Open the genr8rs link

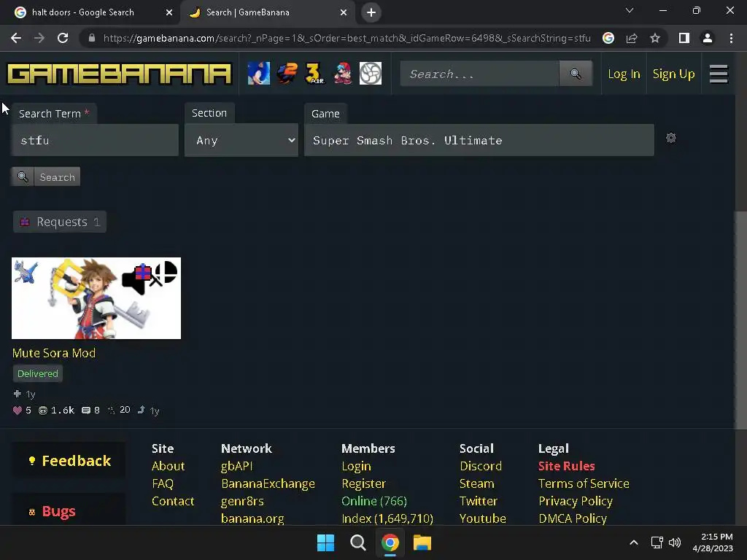click(242, 501)
